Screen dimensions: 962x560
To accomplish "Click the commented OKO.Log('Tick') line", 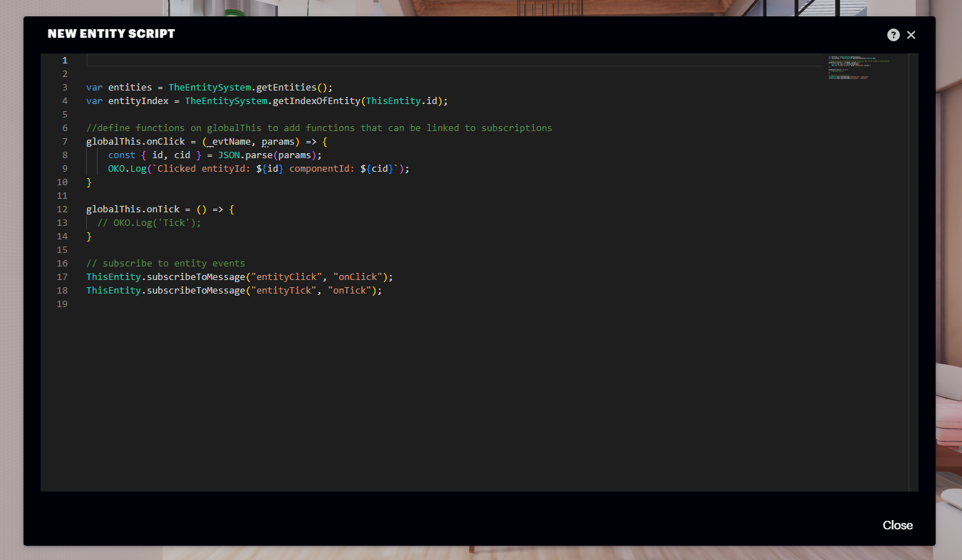I will click(150, 222).
